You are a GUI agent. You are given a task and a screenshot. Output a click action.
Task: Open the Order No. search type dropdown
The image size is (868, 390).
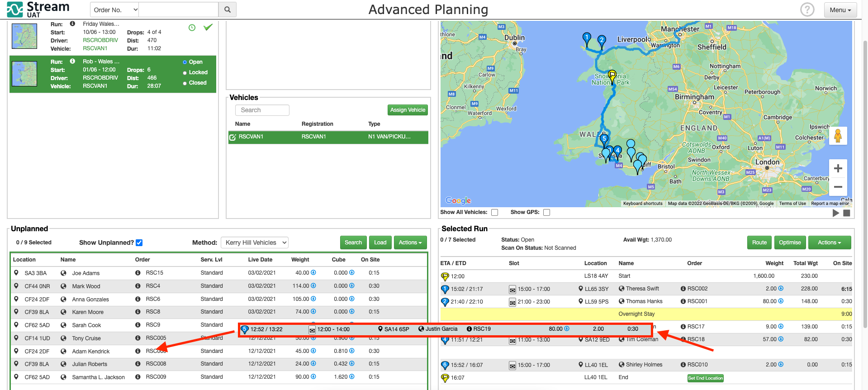click(115, 10)
